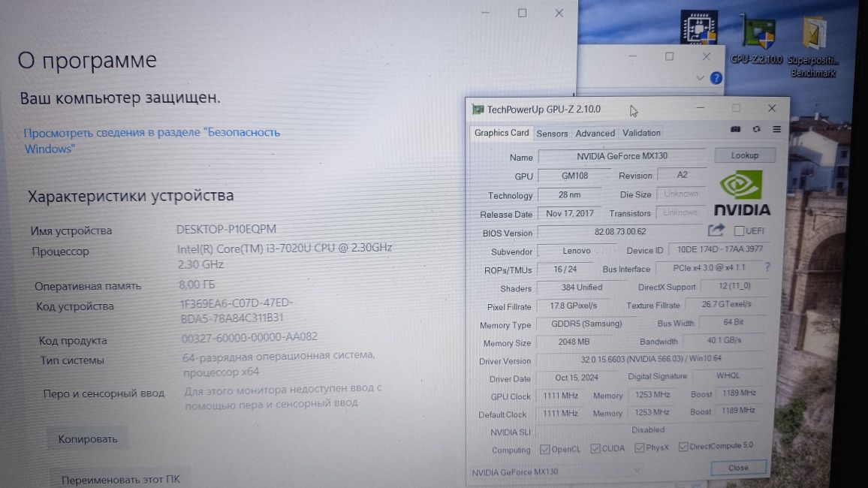Click the Device ID value 10DE 174D
868x488 pixels.
pos(719,249)
